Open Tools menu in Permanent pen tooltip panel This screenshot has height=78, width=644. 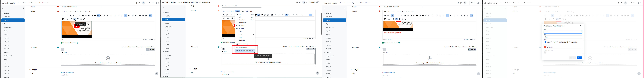[x=82, y=12]
